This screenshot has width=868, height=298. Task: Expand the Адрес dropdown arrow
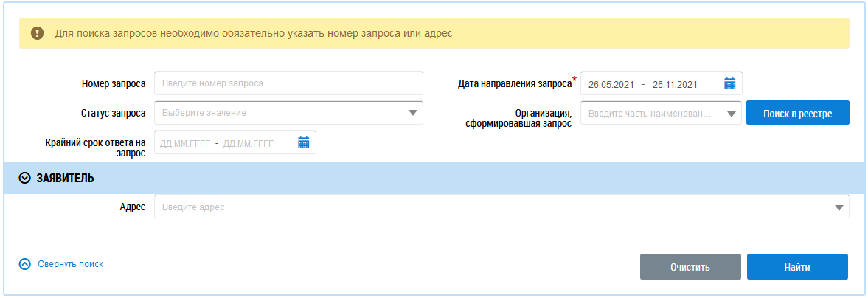click(839, 208)
